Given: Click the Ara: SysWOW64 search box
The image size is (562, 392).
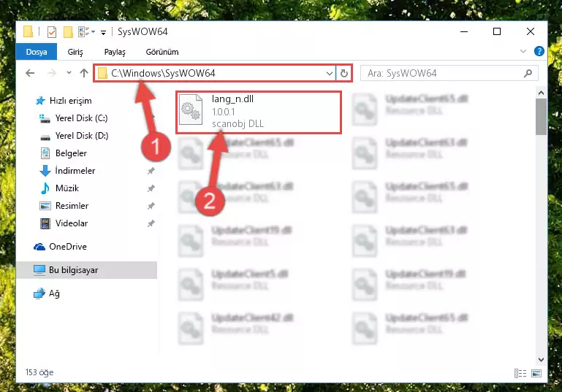Looking at the screenshot, I should [449, 74].
